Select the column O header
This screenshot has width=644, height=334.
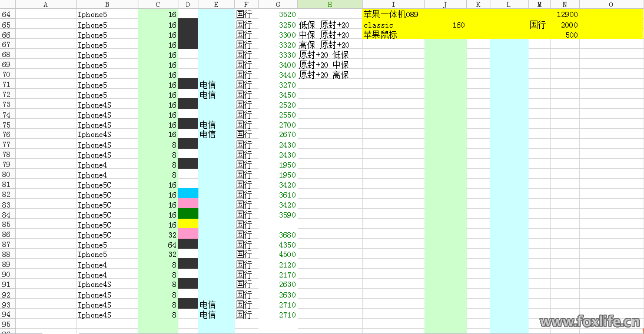point(611,4)
